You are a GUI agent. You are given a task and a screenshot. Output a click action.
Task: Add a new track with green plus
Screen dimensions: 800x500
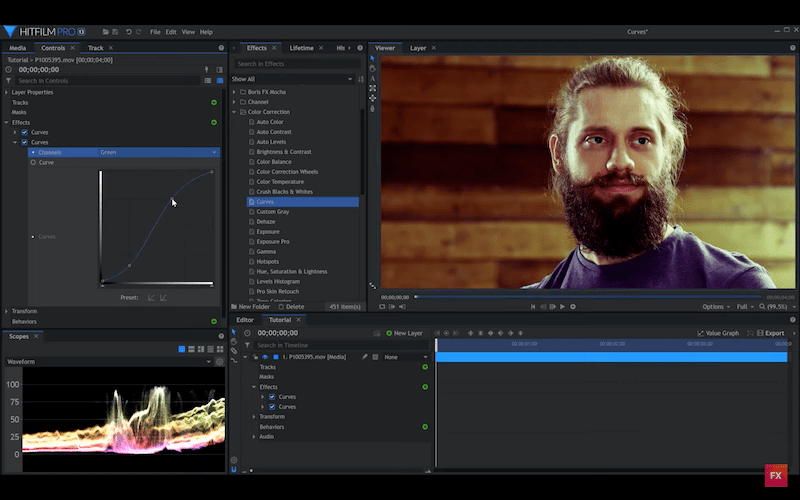(x=214, y=103)
